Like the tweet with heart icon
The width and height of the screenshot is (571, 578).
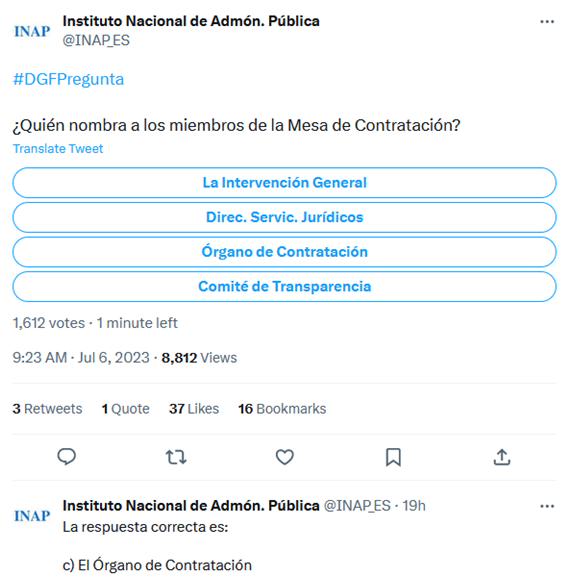coord(285,457)
